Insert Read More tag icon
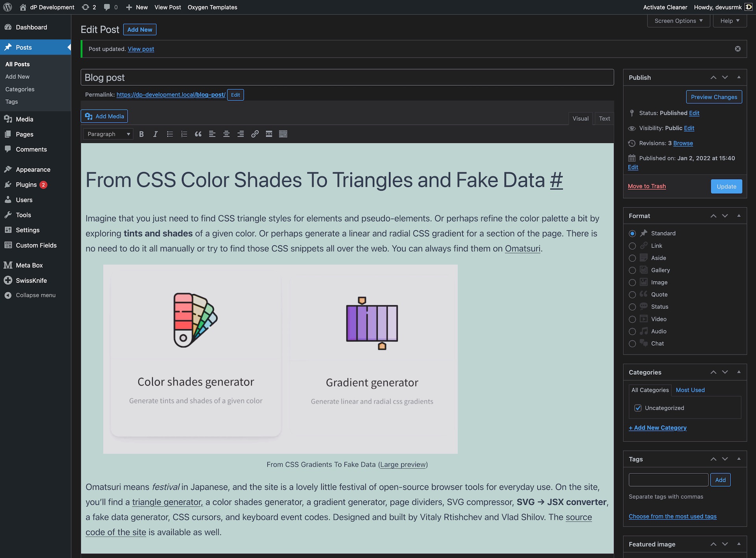This screenshot has height=558, width=756. tap(269, 134)
